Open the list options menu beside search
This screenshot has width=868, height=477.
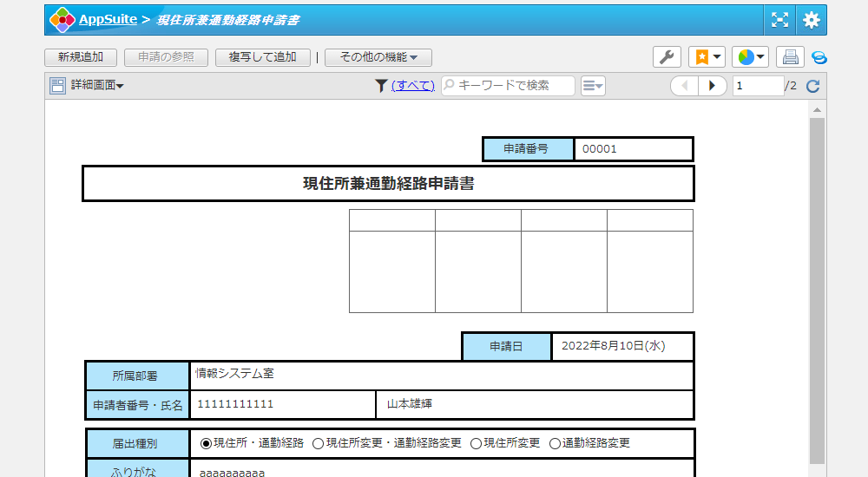[x=593, y=86]
